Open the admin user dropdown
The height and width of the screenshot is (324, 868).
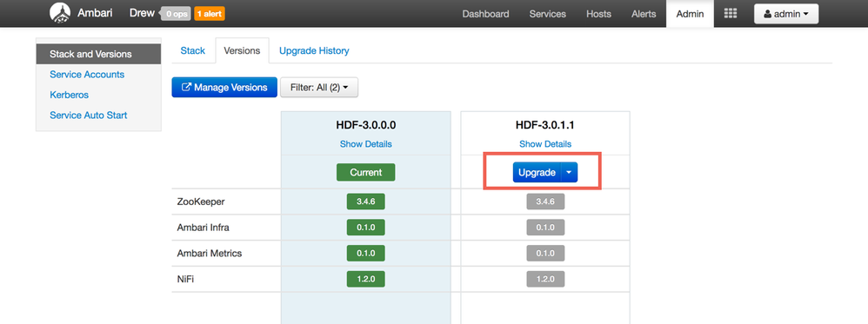[x=786, y=15]
